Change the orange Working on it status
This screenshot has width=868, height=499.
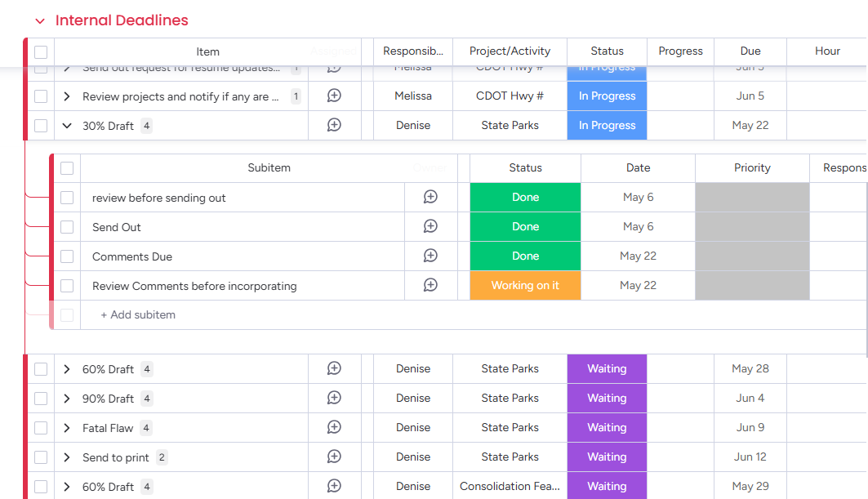coord(525,285)
